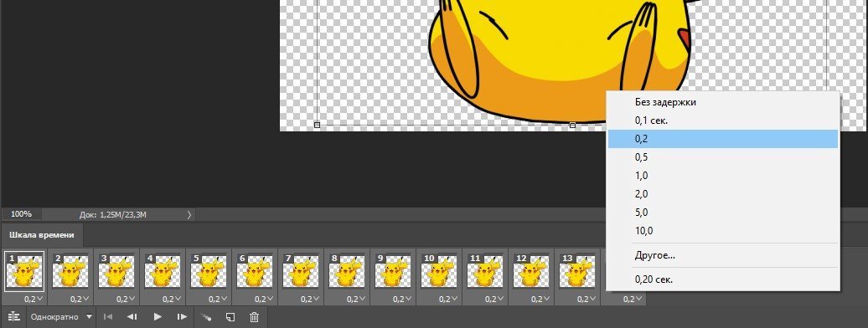Image resolution: width=868 pixels, height=328 pixels.
Task: Convert to video timeline icon
Action: pos(14,317)
